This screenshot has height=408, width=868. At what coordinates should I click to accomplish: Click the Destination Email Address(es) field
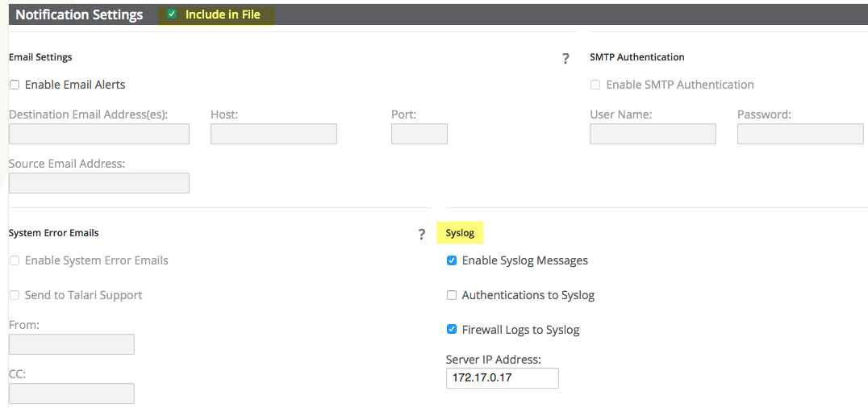click(98, 134)
